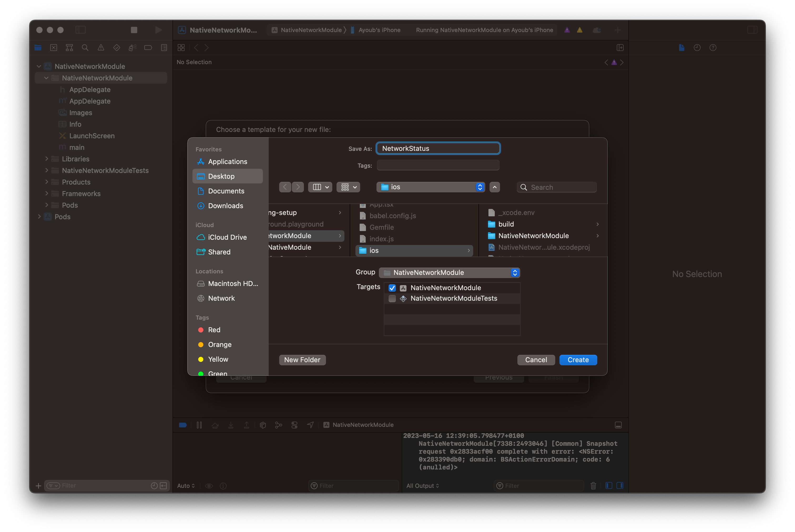Screen dimensions: 795x532
Task: Click the yellow warning indicator in toolbar
Action: click(x=579, y=30)
